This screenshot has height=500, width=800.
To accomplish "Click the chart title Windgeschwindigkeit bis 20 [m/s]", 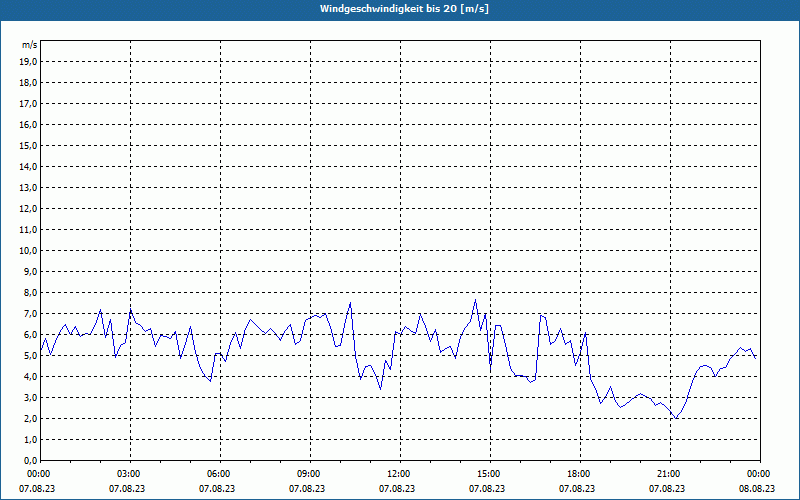I will [404, 9].
